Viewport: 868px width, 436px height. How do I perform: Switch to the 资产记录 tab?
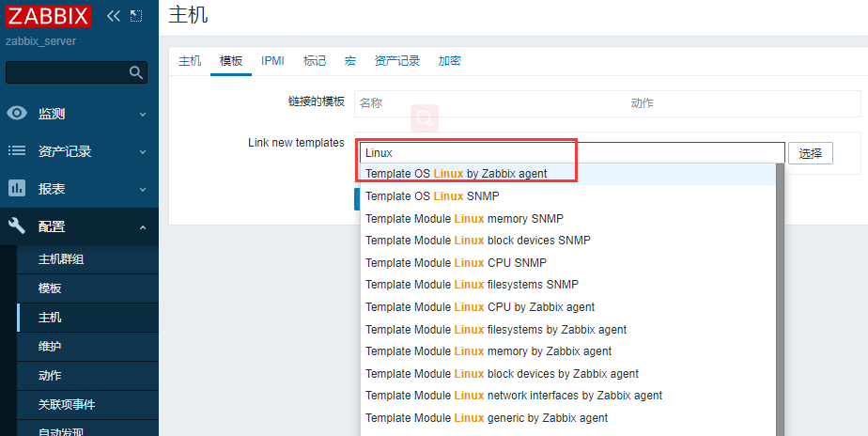click(397, 61)
